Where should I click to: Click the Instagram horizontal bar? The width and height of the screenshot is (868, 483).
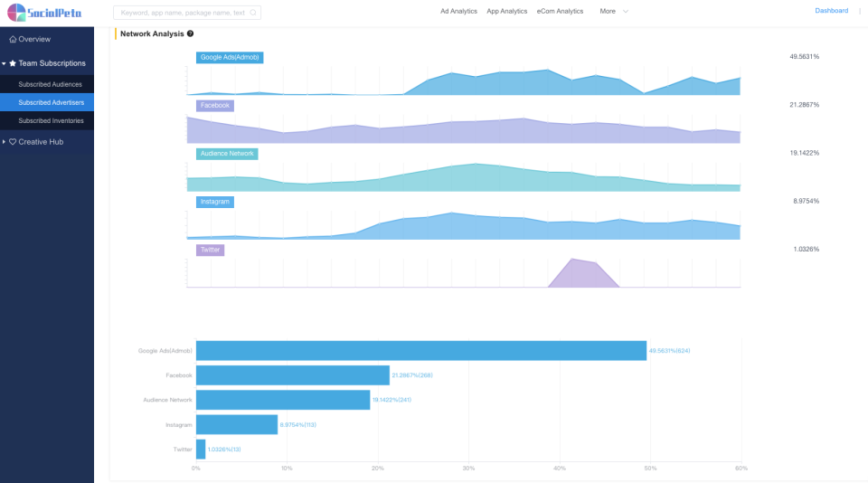click(x=237, y=425)
